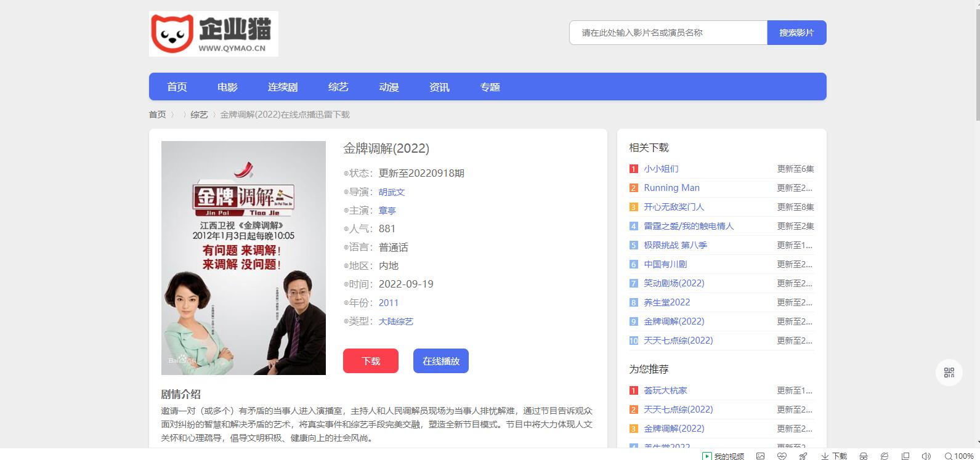980x460 pixels.
Task: Open the browser 下载 manager in status bar
Action: click(x=834, y=456)
